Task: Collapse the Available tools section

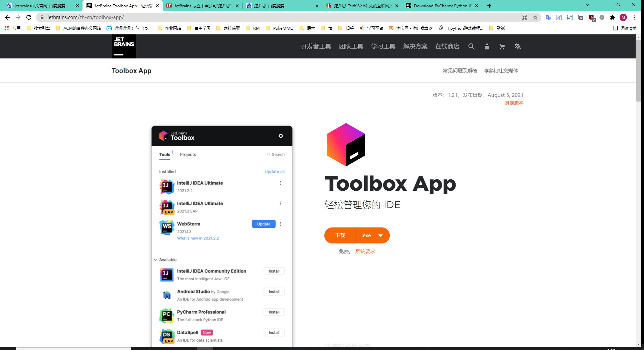Action: tap(155, 260)
